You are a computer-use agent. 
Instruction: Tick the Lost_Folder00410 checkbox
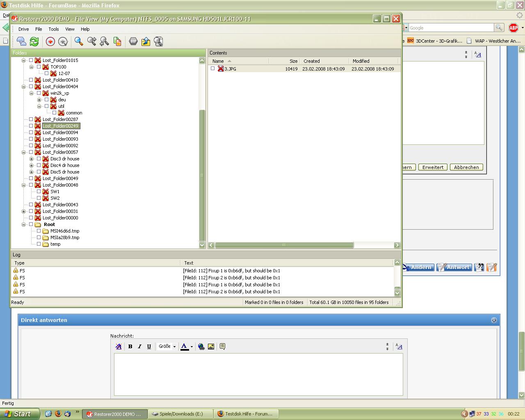point(31,80)
